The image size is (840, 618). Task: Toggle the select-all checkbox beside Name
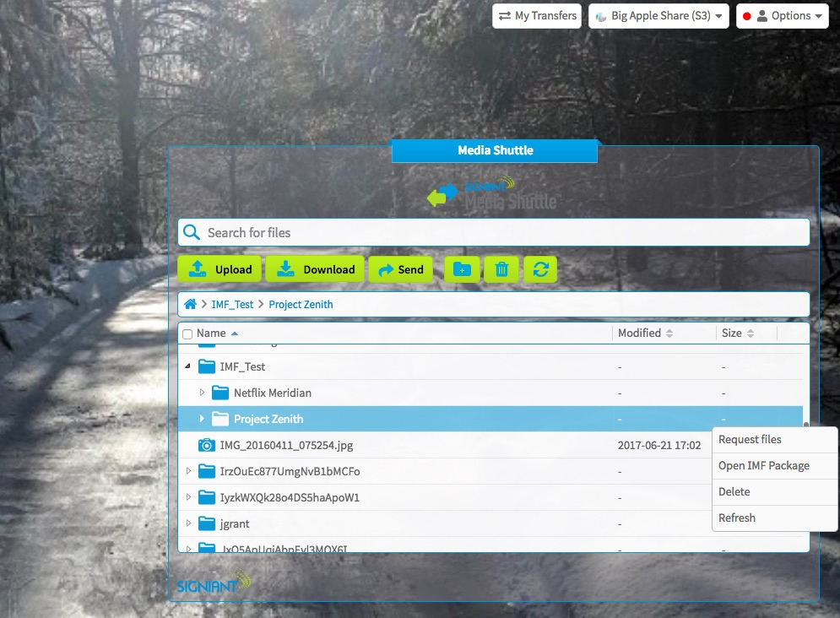click(x=187, y=334)
